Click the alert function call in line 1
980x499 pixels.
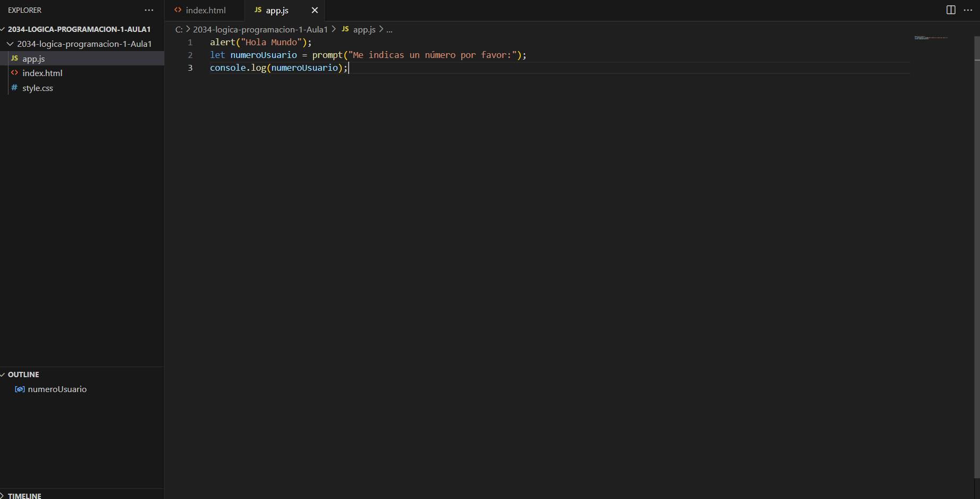point(223,42)
